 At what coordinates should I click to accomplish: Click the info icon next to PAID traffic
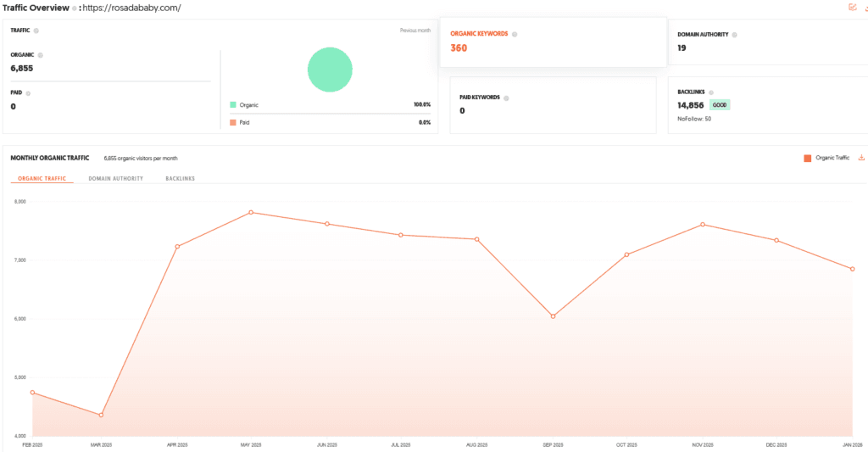[x=29, y=93]
